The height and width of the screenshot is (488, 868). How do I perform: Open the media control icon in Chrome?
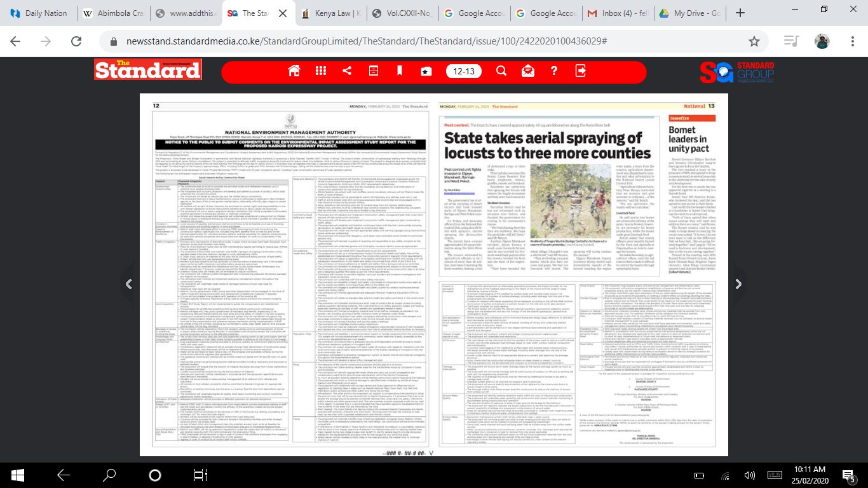[x=790, y=41]
